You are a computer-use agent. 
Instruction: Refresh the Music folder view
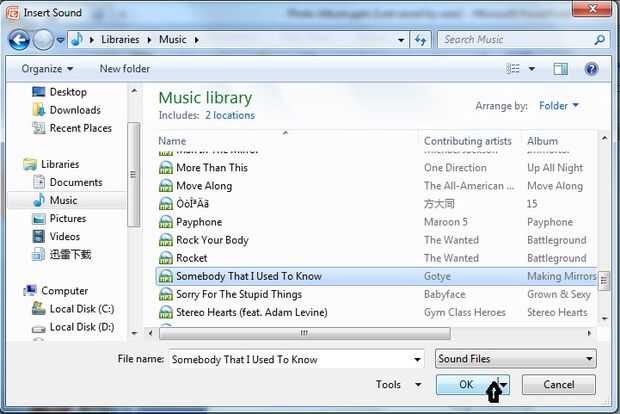coord(420,40)
